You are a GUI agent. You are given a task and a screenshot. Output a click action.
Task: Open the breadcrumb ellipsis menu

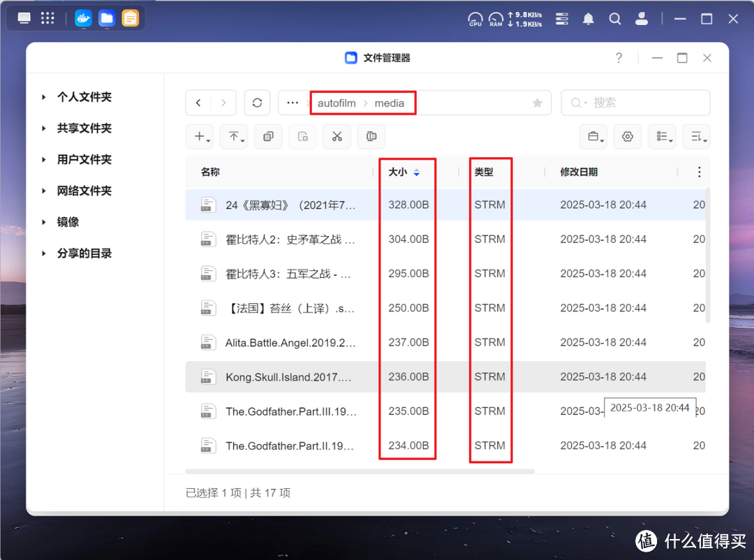(293, 102)
